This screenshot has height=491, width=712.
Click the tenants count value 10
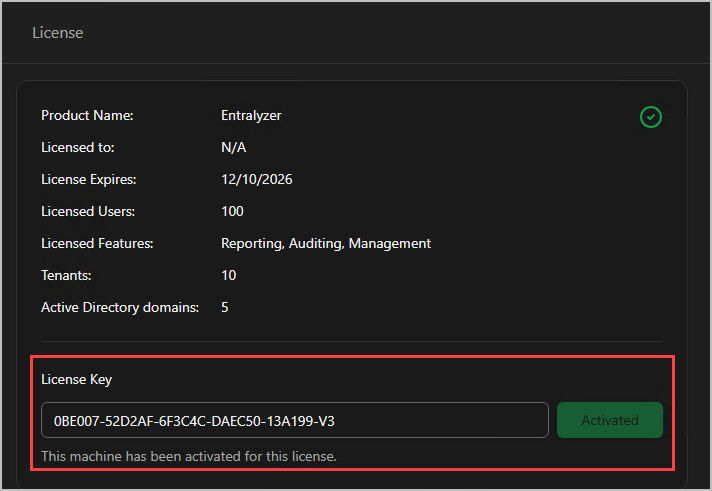(x=229, y=275)
